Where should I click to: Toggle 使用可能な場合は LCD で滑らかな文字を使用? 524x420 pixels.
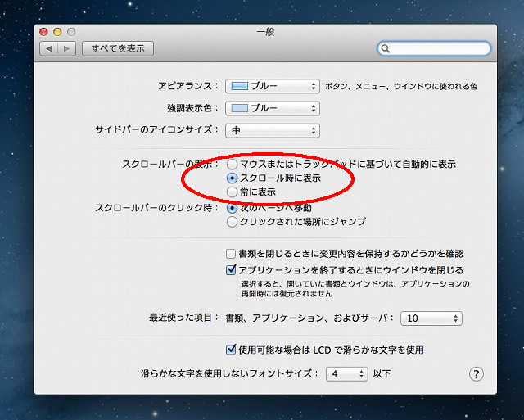click(231, 350)
